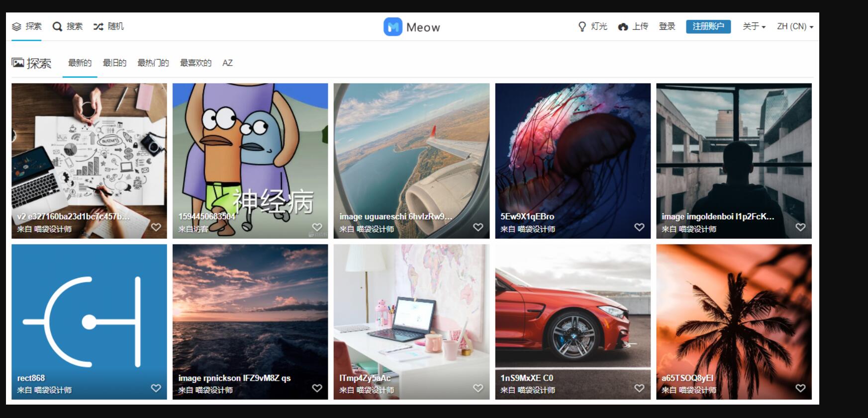
Task: Click the 上传 upload link text
Action: pos(640,26)
